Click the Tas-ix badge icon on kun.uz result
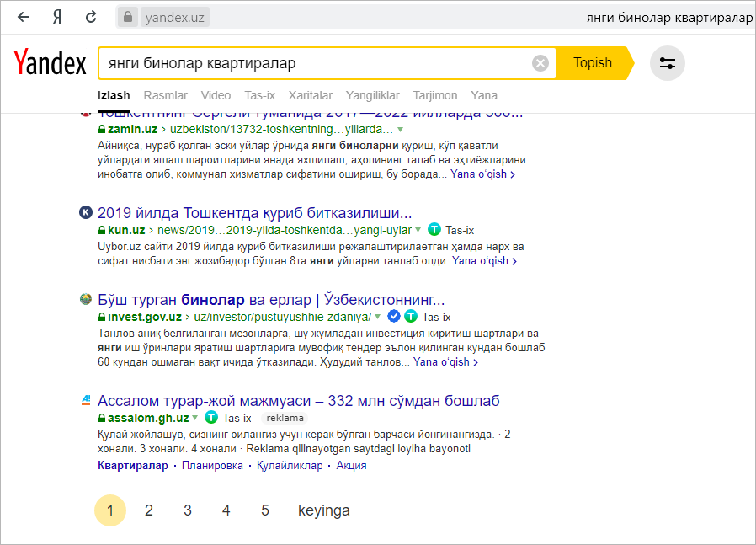756x545 pixels. pyautogui.click(x=434, y=230)
